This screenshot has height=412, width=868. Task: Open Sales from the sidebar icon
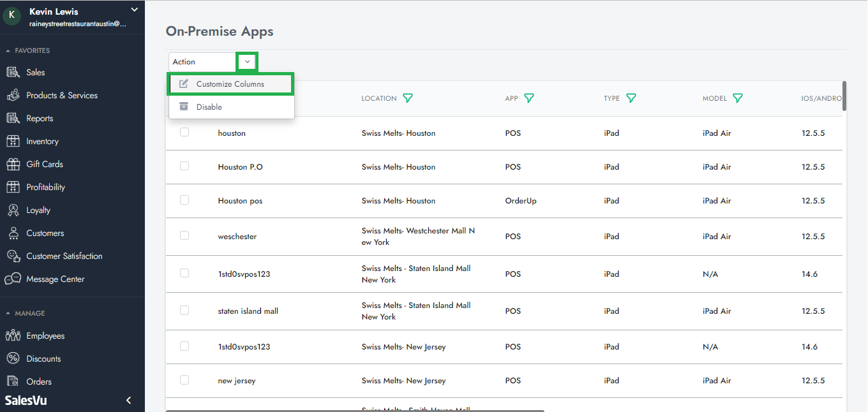13,73
